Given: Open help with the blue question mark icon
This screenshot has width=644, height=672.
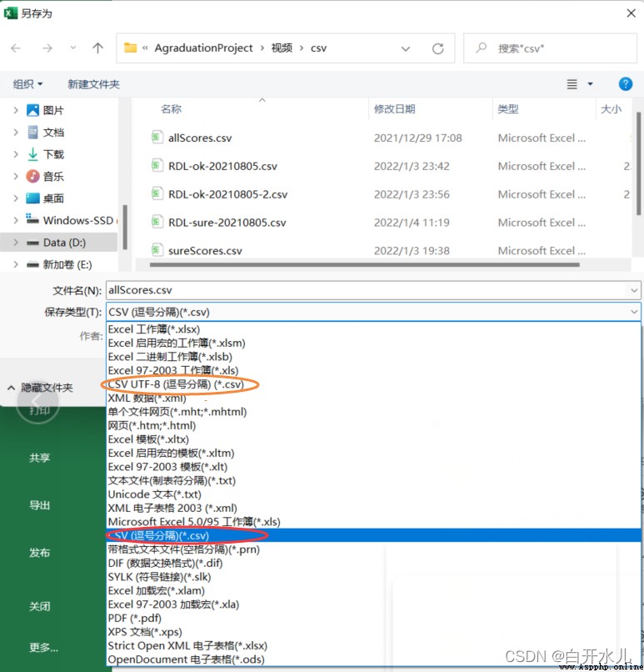Looking at the screenshot, I should click(625, 84).
